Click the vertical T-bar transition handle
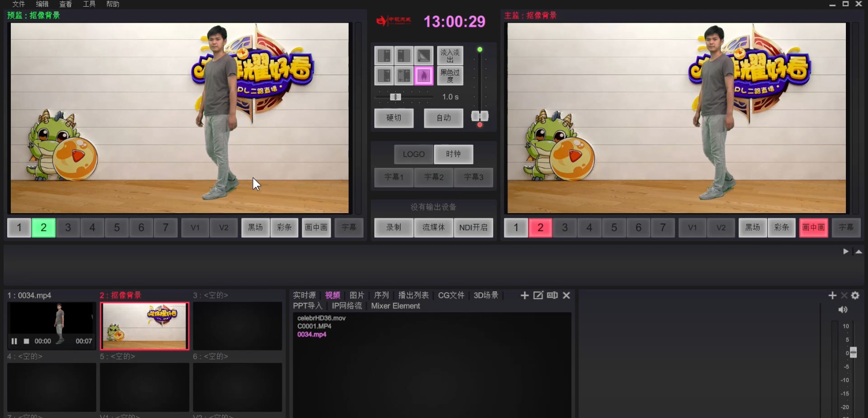Image resolution: width=868 pixels, height=418 pixels. [480, 116]
